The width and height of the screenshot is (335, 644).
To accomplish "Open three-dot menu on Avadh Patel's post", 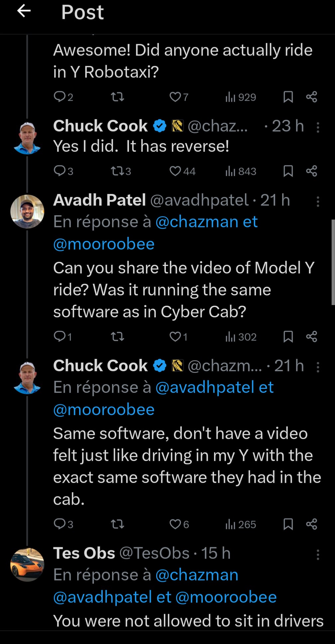I will 318,202.
